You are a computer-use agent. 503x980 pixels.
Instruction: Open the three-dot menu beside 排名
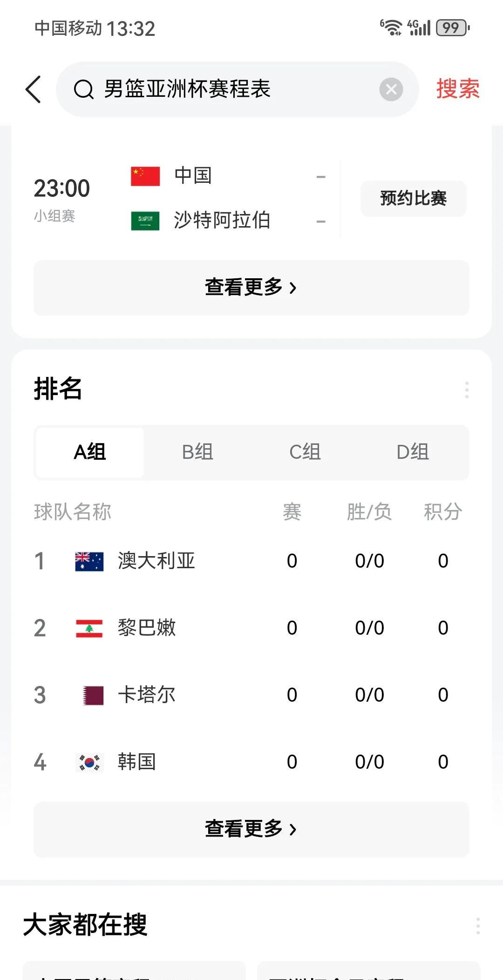click(x=467, y=390)
